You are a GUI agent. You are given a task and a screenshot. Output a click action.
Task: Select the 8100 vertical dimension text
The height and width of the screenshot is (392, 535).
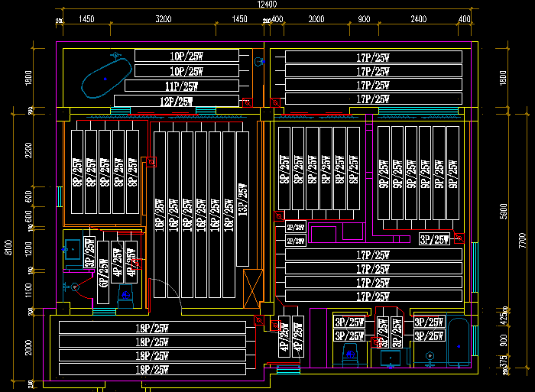tap(8, 248)
